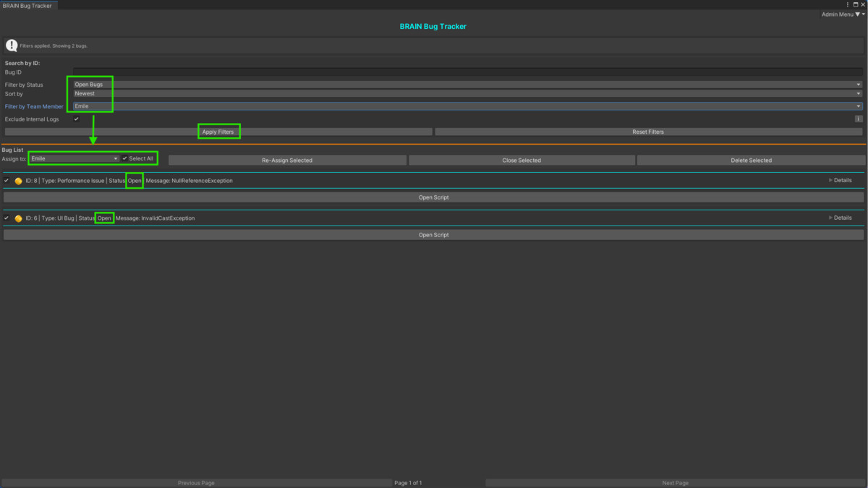This screenshot has width=868, height=488.
Task: Click the "Message: NullReferenceException" text
Action: [190, 181]
